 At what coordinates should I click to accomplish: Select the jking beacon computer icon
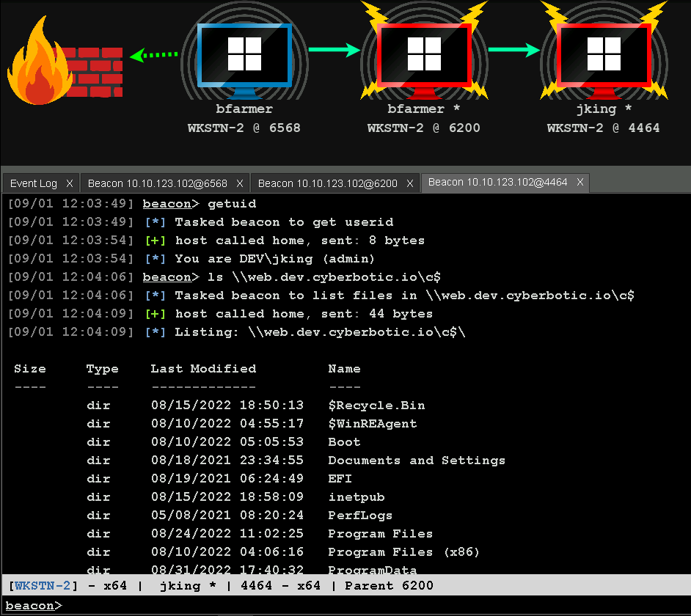[604, 55]
